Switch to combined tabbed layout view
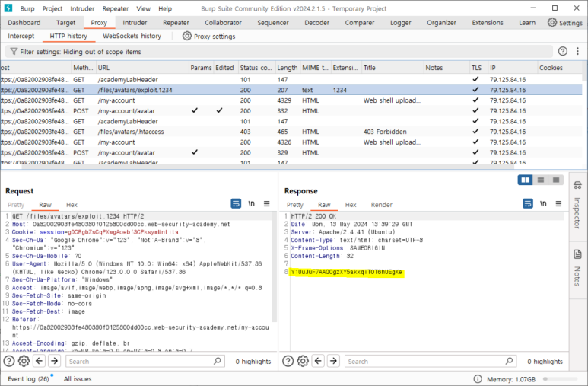The image size is (588, 386). click(x=556, y=180)
